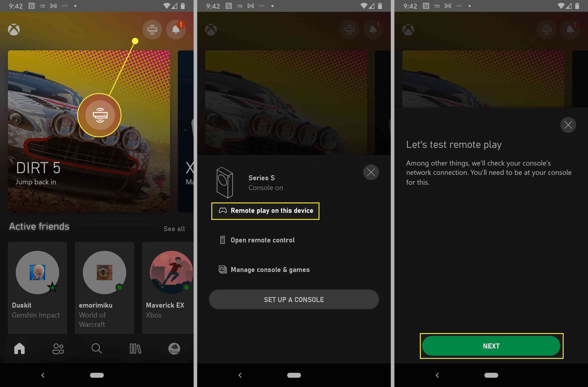Tap the green NEXT button
The image size is (588, 387).
click(491, 346)
